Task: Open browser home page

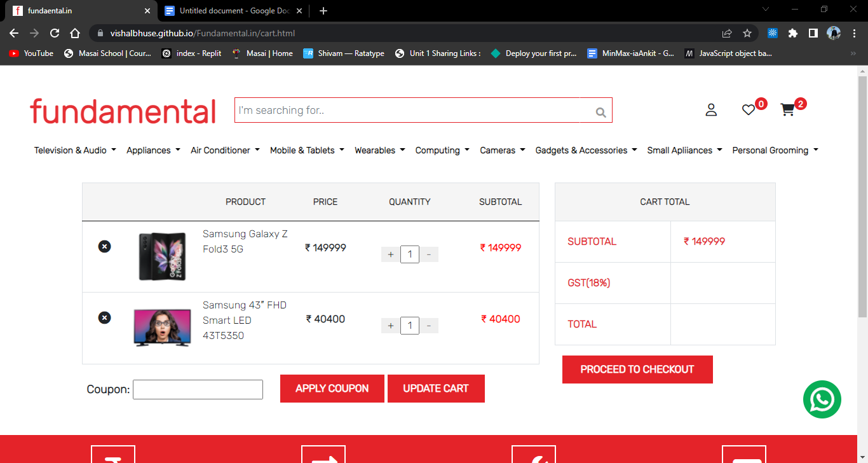Action: pos(75,33)
